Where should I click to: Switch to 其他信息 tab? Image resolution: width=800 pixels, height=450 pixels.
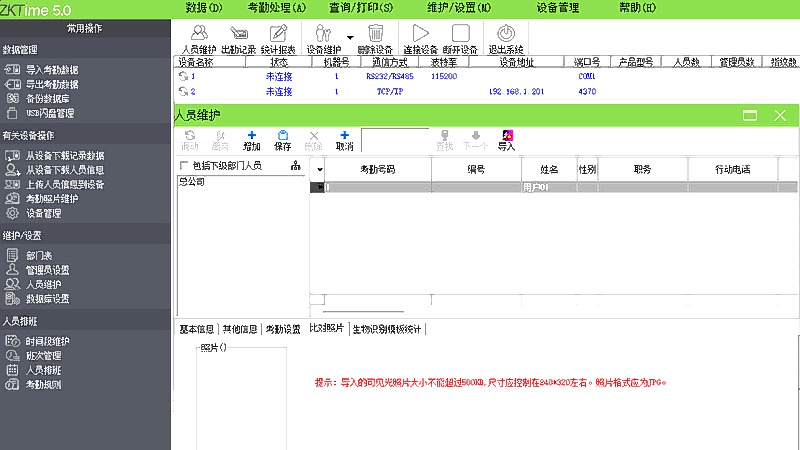tap(240, 329)
